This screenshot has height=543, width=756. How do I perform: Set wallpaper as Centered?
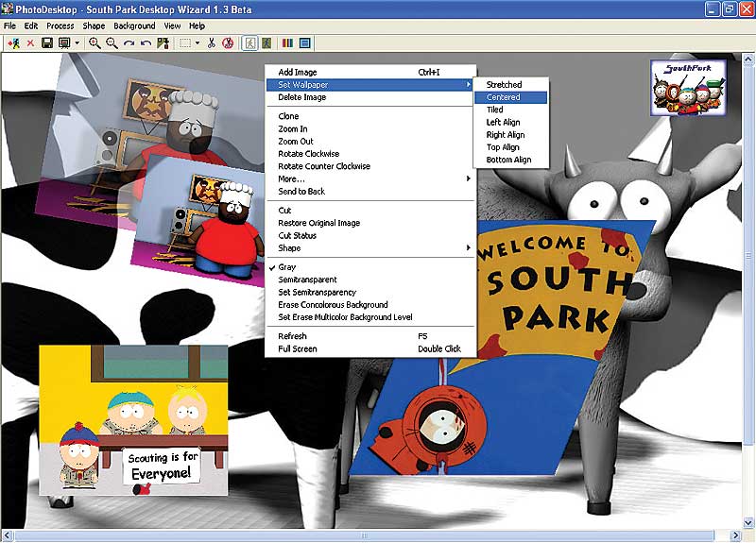(x=511, y=97)
